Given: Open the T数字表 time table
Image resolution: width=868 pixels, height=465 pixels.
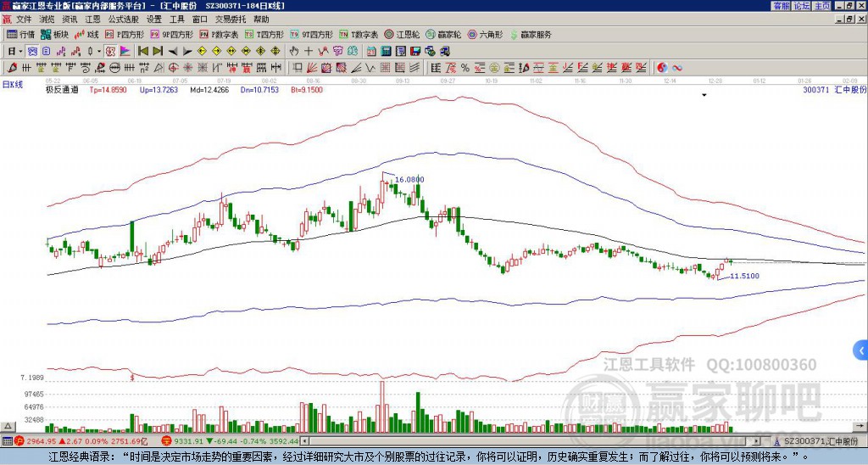Looking at the screenshot, I should [359, 34].
